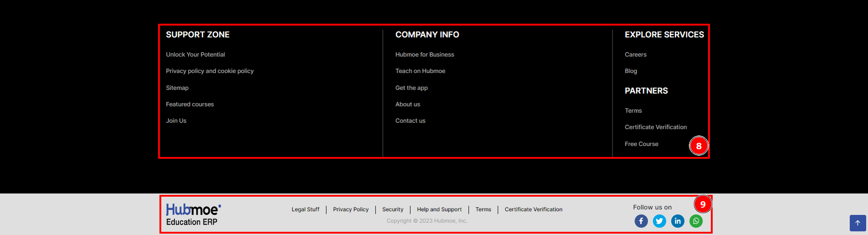
Task: Open the LinkedIn social icon
Action: 677,221
